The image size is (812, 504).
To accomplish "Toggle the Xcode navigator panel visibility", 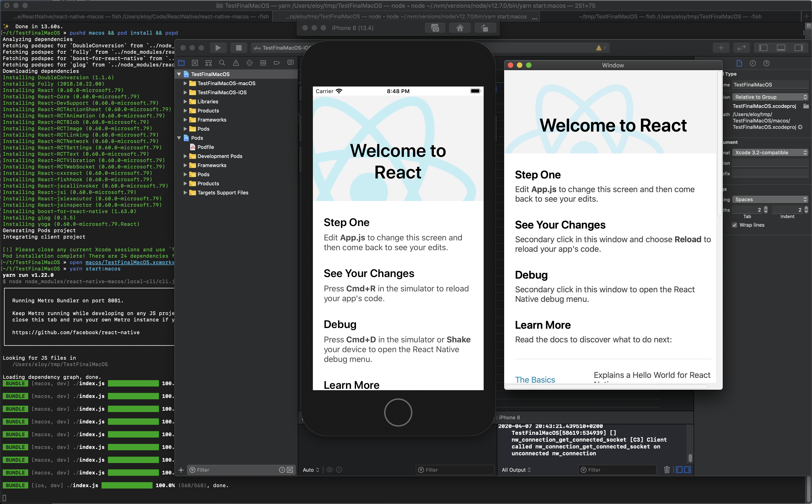I will pos(763,48).
